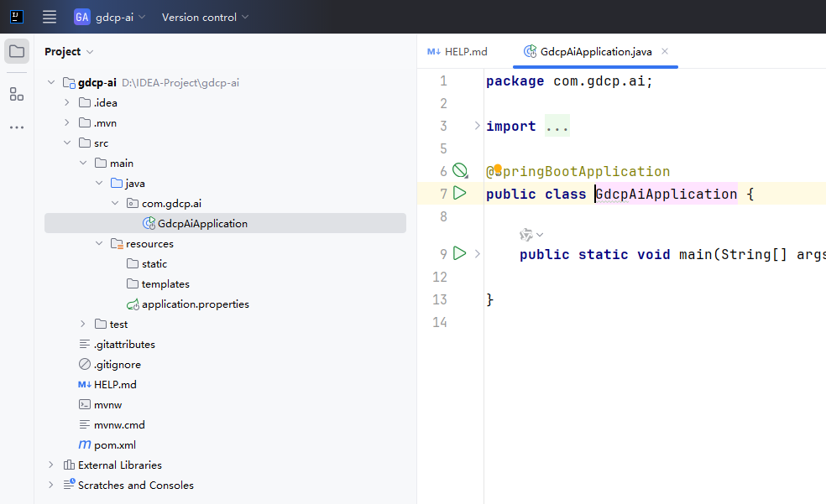This screenshot has height=504, width=826.
Task: Click the mvnw script file icon
Action: point(84,404)
